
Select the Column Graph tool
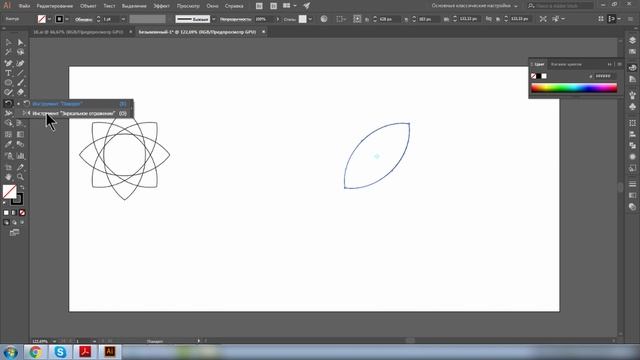[20, 156]
